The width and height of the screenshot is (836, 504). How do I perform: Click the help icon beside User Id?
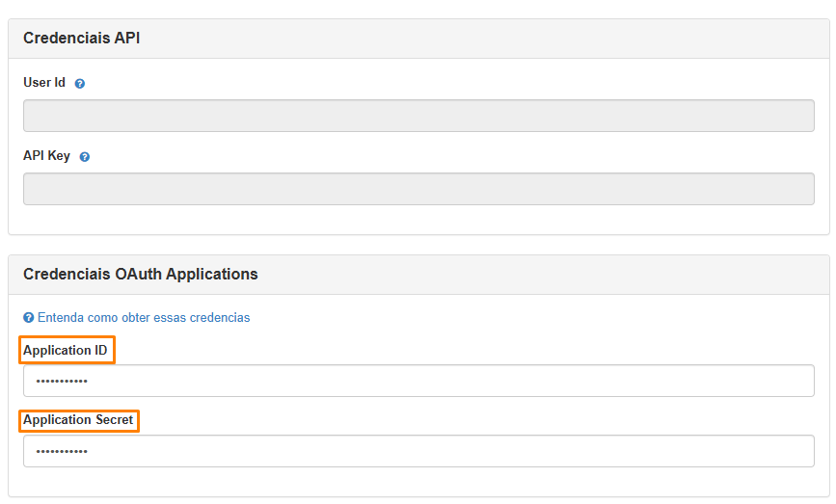pyautogui.click(x=80, y=84)
